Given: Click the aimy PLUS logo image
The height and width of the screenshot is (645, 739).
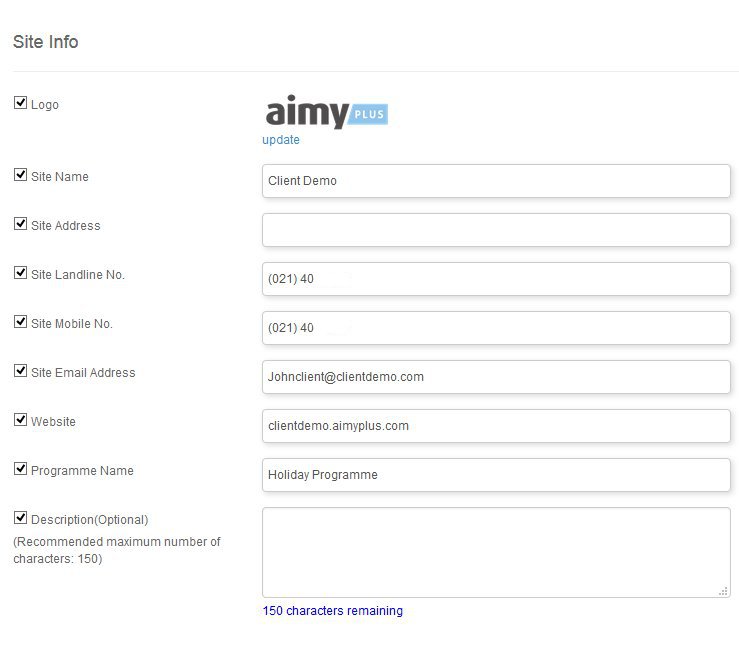Looking at the screenshot, I should click(326, 112).
